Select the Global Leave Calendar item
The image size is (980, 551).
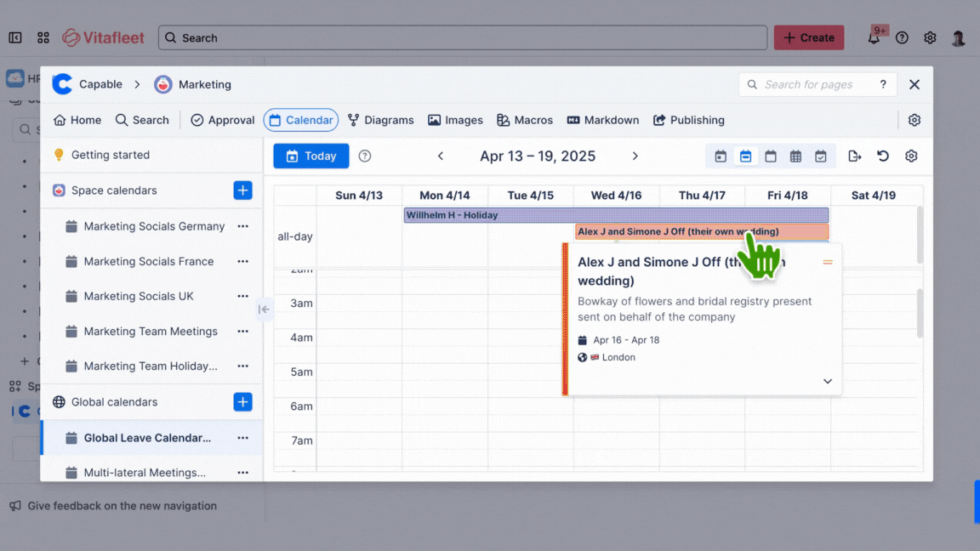click(149, 437)
